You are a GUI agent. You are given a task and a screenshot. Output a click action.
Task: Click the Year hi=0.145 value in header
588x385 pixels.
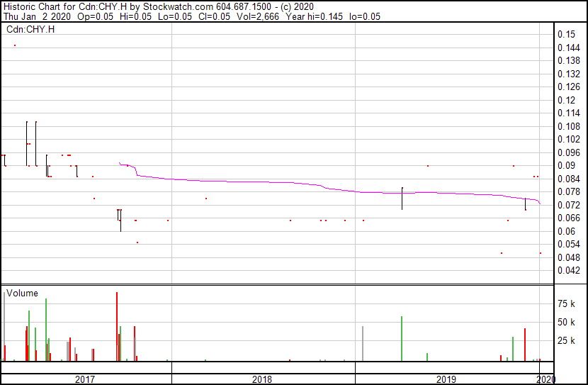315,16
